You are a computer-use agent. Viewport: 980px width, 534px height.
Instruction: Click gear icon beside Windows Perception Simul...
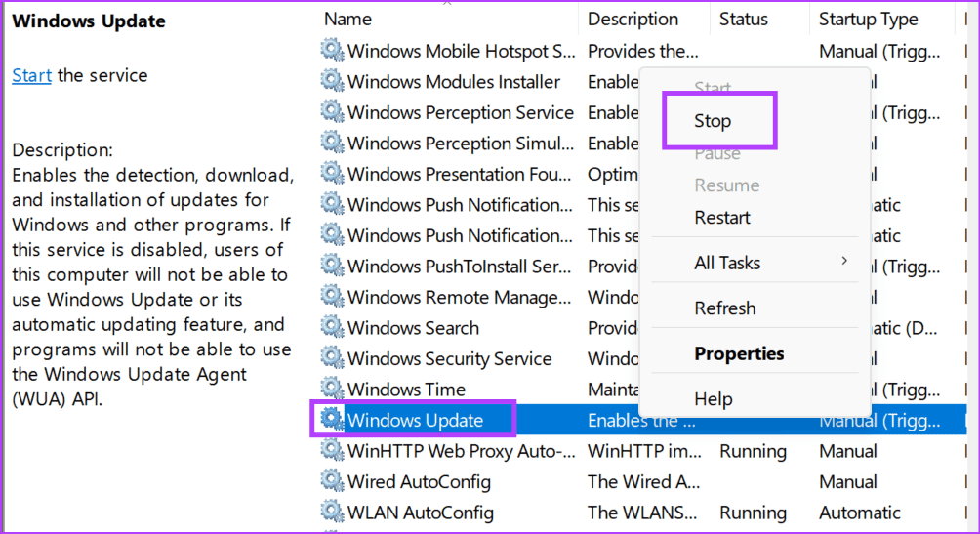coord(332,142)
